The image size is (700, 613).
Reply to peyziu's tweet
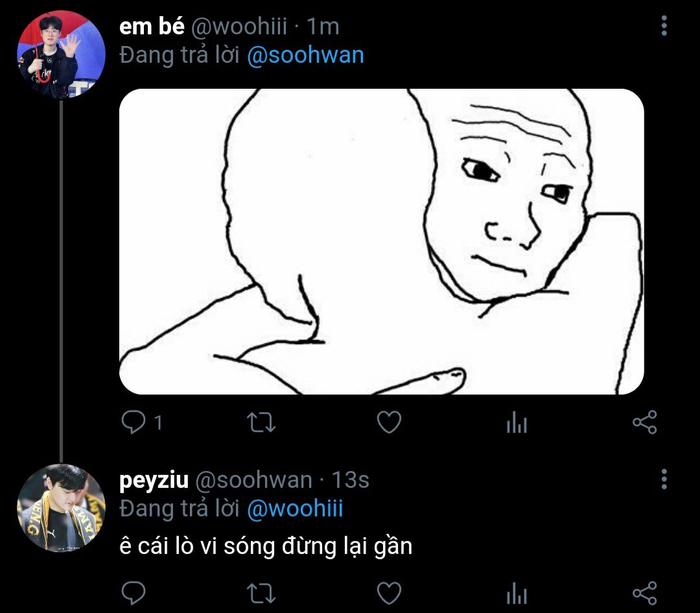[x=134, y=593]
